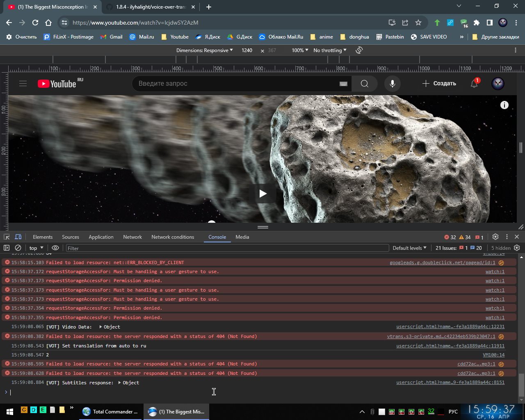Switch to the Network tab

(132, 237)
